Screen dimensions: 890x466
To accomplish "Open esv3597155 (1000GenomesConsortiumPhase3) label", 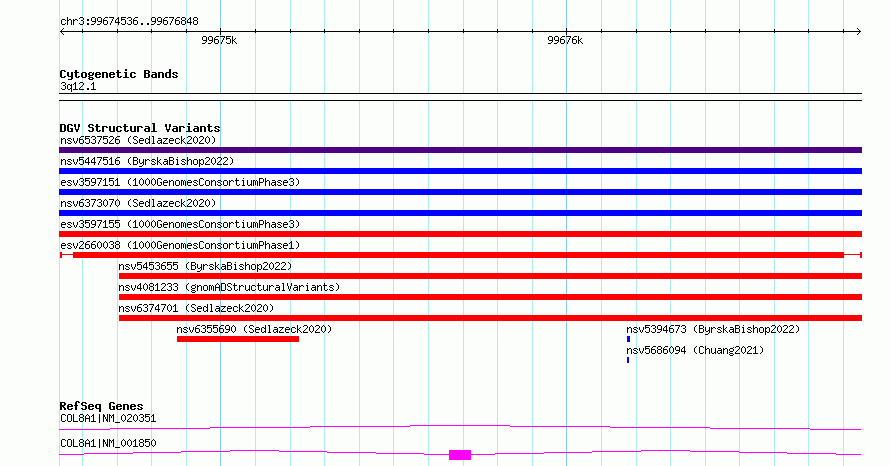I will (x=180, y=224).
